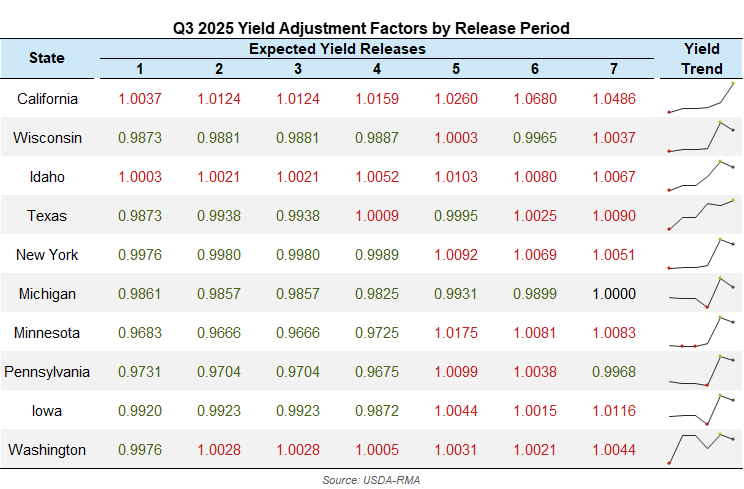Viewport: 744px width, 489px height.
Task: Click release column 1 header
Action: pos(140,69)
